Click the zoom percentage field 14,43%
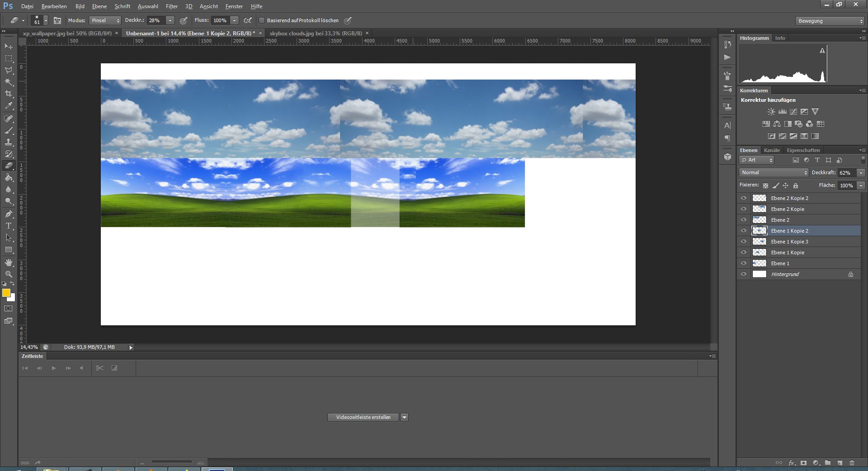The height and width of the screenshot is (471, 868). 29,347
